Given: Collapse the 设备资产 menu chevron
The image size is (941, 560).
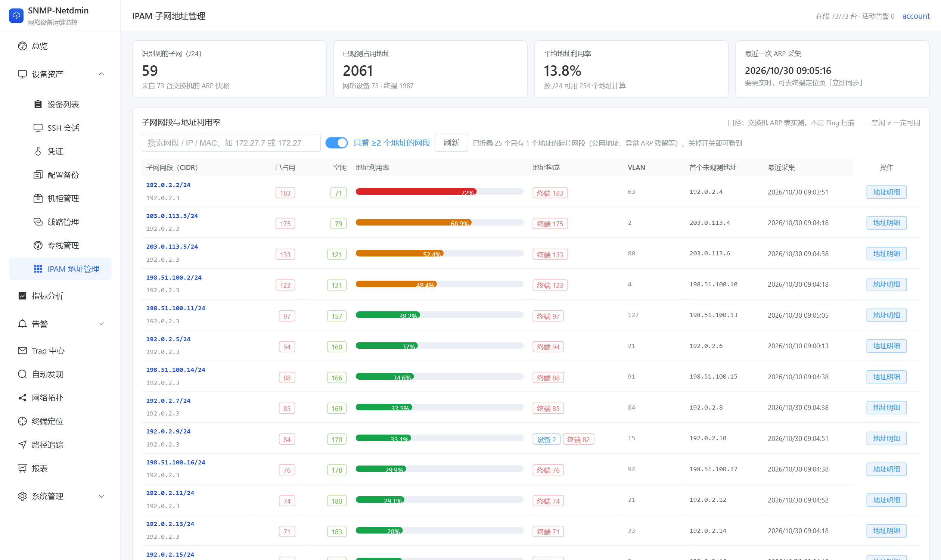Looking at the screenshot, I should (101, 74).
